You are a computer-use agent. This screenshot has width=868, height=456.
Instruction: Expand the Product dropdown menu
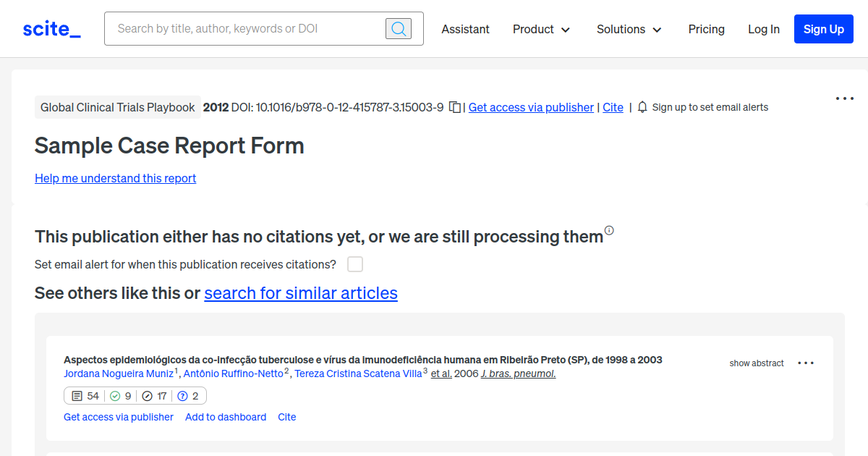tap(541, 29)
